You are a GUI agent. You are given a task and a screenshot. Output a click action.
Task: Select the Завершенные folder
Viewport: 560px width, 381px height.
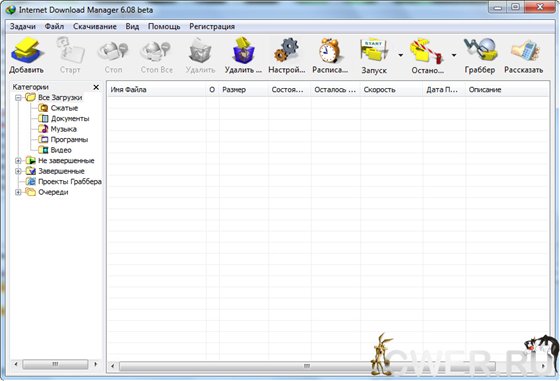coord(61,171)
